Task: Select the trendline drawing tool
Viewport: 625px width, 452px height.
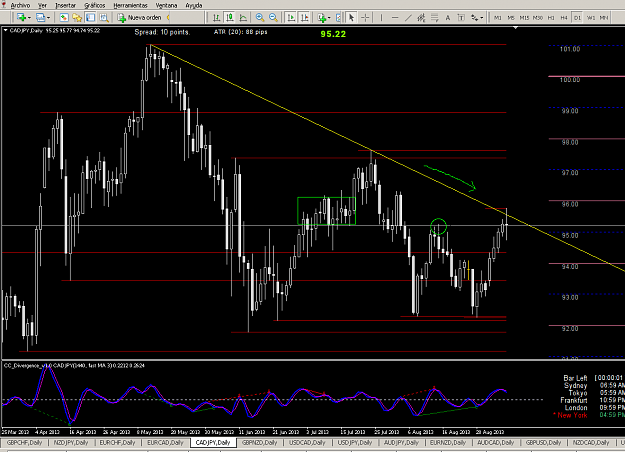Action: click(408, 18)
